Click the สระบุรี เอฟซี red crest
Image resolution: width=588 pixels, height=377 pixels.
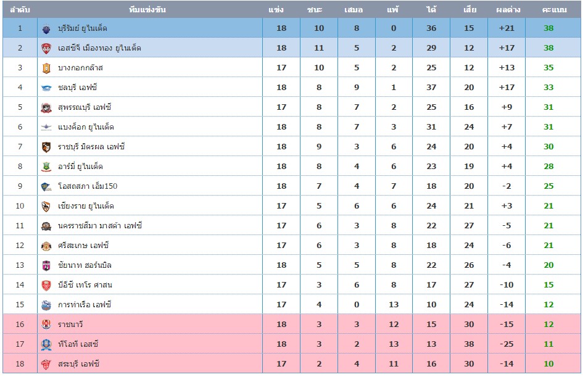coord(46,364)
